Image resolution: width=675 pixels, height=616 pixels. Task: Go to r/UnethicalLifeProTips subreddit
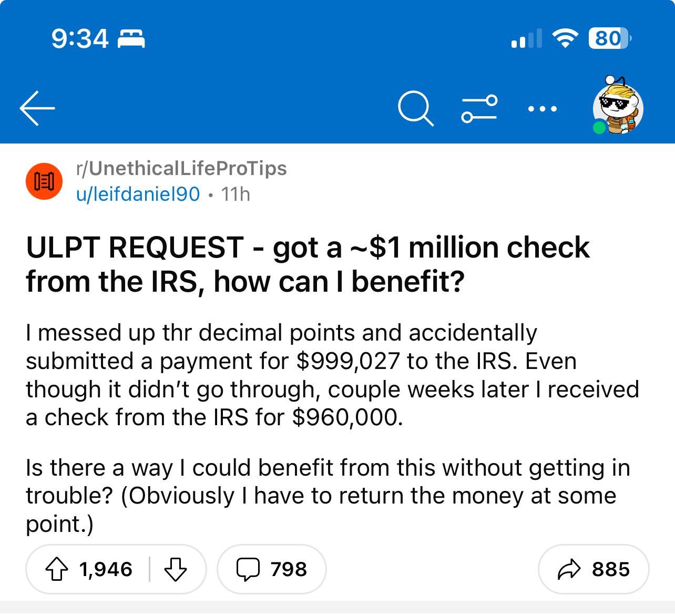coord(182,168)
